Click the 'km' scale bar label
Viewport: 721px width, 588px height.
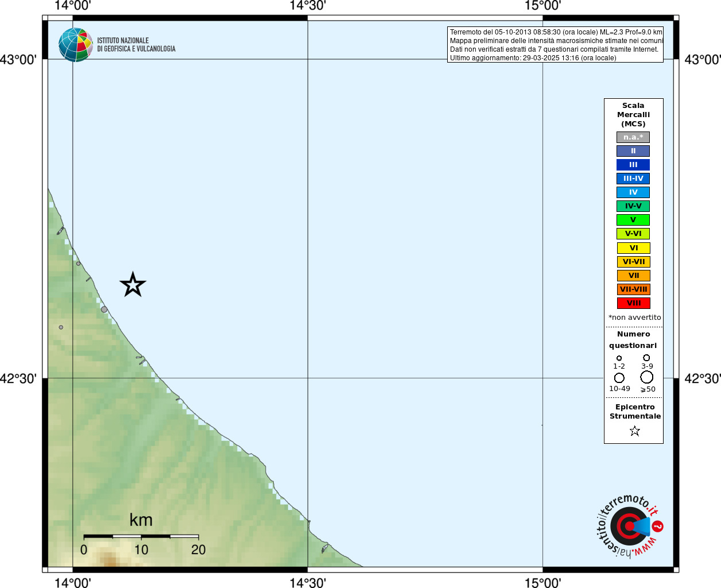click(x=141, y=520)
